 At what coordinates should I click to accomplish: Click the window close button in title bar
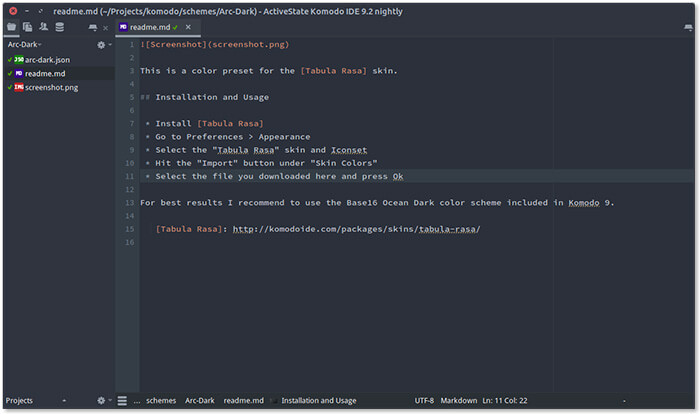13,11
